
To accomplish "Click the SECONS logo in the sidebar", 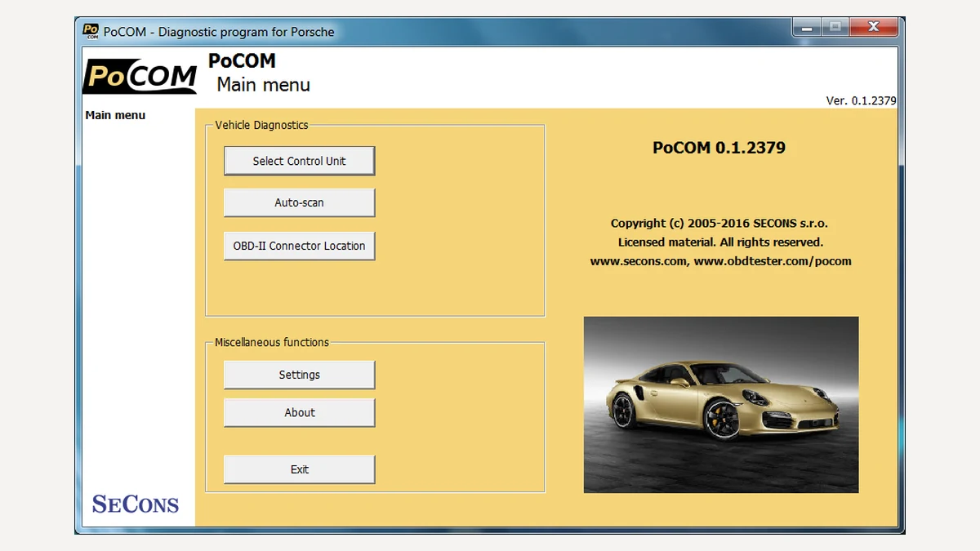I will click(136, 504).
